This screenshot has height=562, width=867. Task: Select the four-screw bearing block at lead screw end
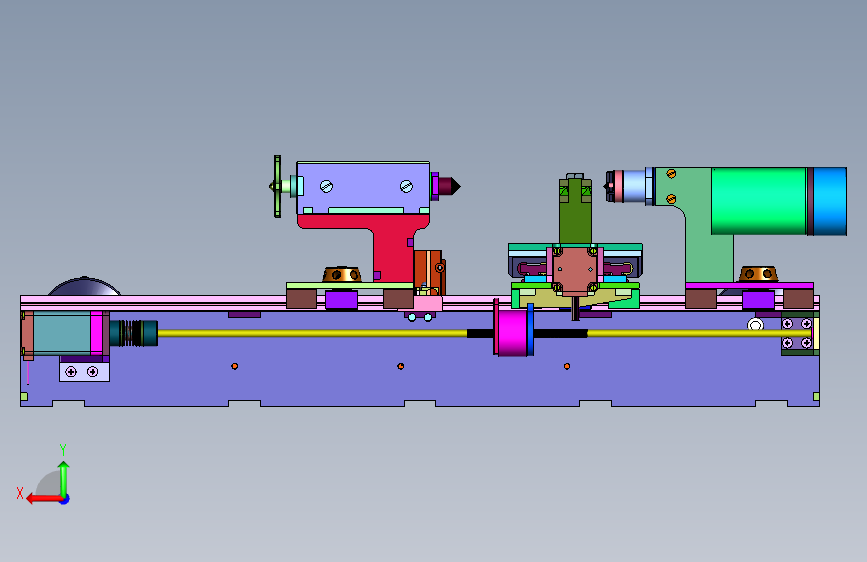tap(797, 334)
